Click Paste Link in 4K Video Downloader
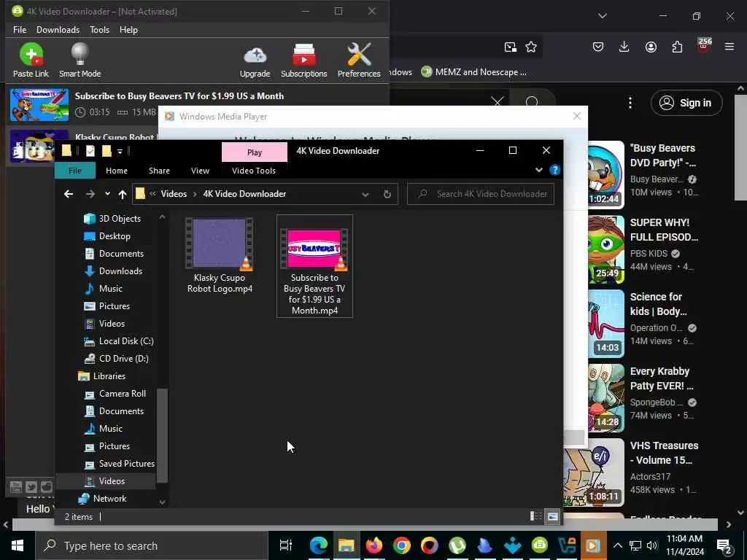Viewport: 747px width, 560px height. pos(31,60)
